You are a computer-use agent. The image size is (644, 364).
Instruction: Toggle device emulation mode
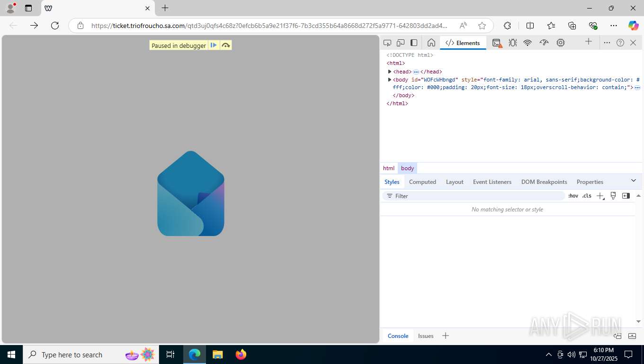click(x=401, y=43)
